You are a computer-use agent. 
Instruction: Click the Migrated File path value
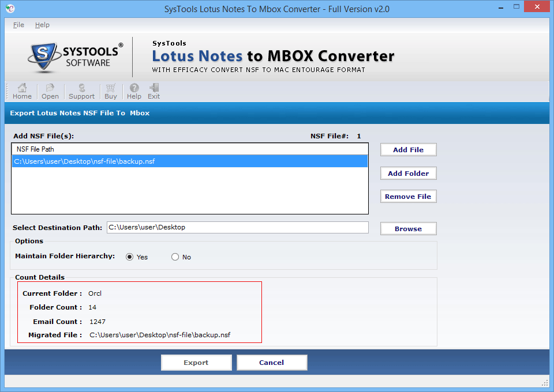click(160, 335)
